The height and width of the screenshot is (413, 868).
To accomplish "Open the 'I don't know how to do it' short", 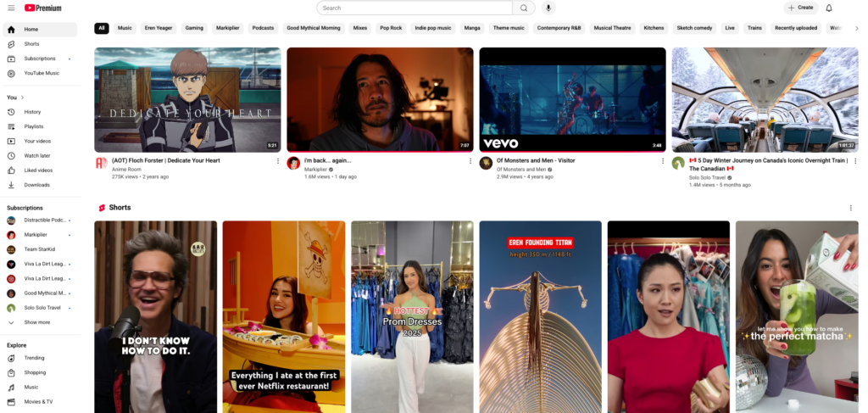I will pos(156,316).
